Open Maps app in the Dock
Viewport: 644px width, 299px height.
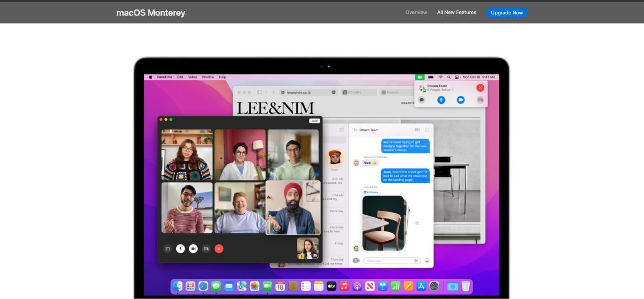(242, 286)
